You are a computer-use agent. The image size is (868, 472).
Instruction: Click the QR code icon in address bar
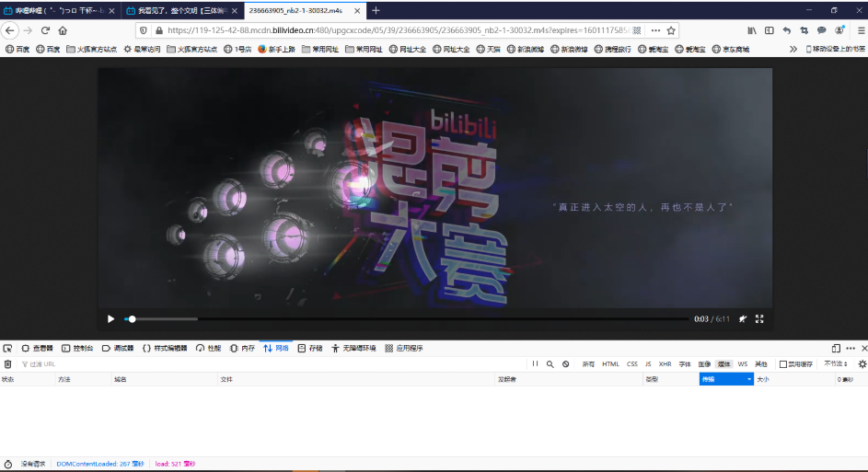pos(637,30)
